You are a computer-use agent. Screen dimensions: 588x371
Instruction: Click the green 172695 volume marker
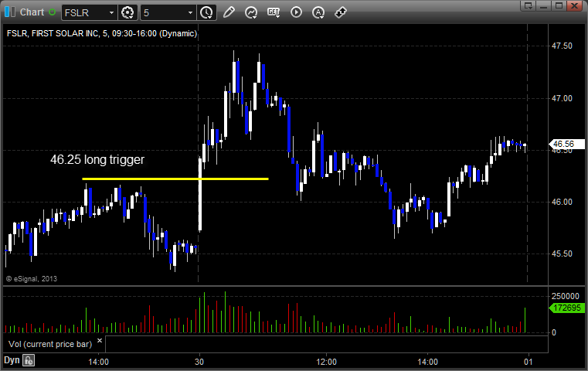pyautogui.click(x=566, y=308)
